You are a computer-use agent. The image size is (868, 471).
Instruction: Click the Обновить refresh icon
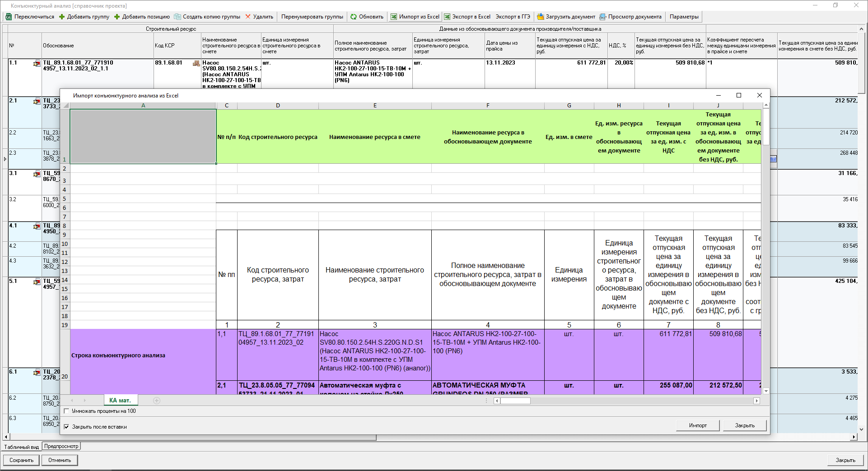coord(354,17)
